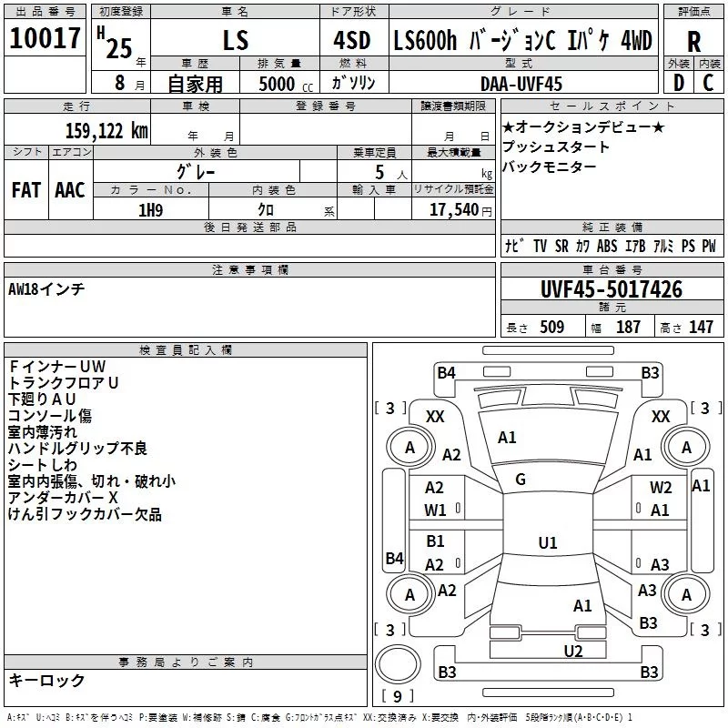Click the ABS equipment label
This screenshot has width=728, height=728.
607,247
